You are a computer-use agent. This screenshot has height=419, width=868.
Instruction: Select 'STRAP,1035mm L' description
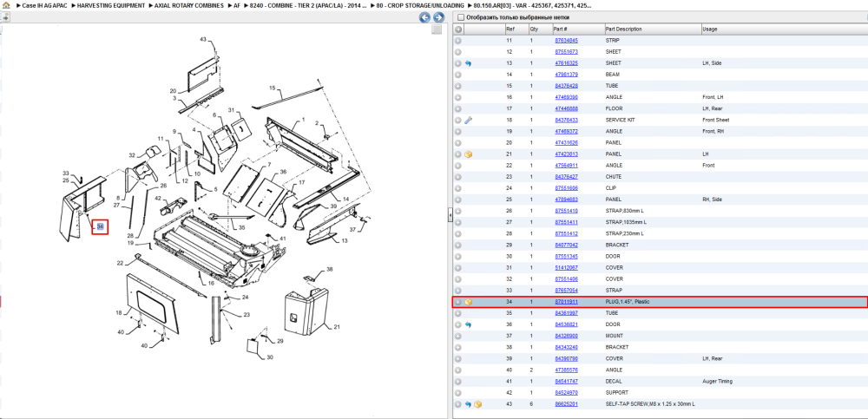628,222
